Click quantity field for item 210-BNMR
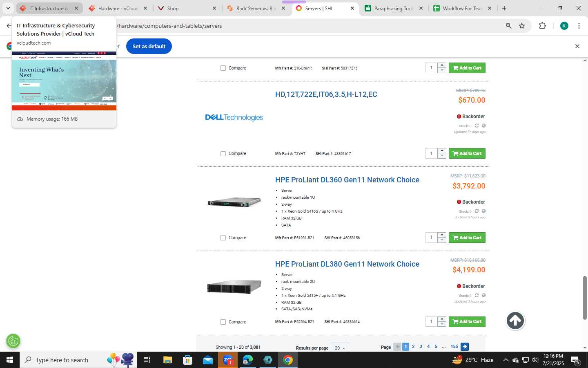Viewport: 588px width, 368px height. [x=431, y=68]
